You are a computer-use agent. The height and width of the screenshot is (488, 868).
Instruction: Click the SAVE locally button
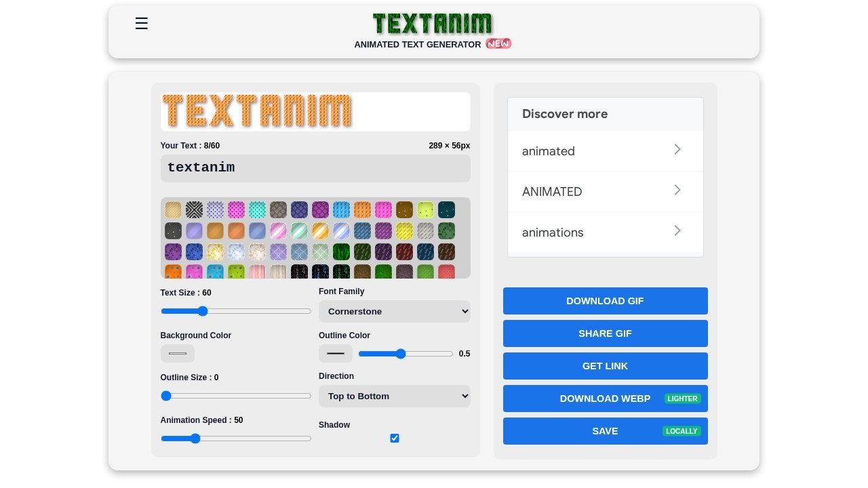click(605, 431)
